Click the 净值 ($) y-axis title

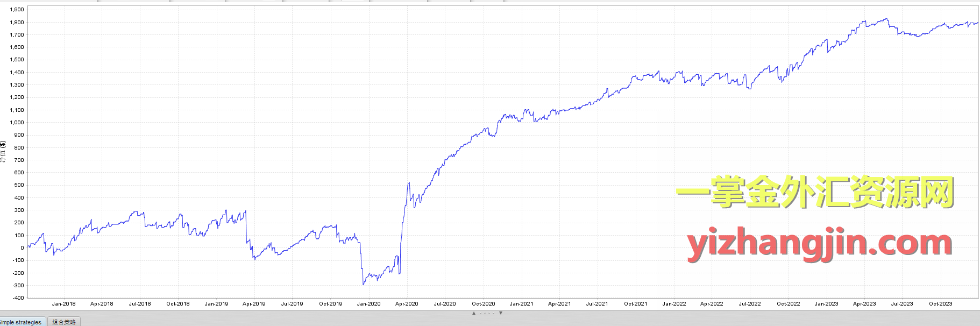click(x=3, y=152)
